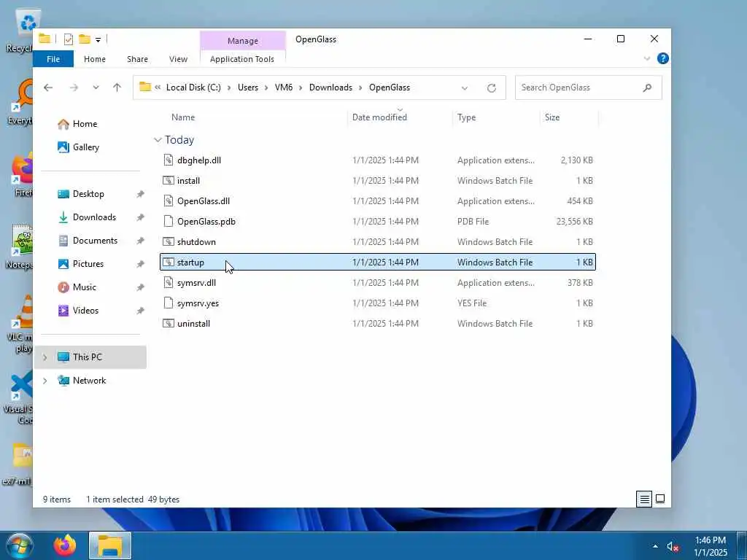
Task: Navigate to Downloads in breadcrumb
Action: 330,87
